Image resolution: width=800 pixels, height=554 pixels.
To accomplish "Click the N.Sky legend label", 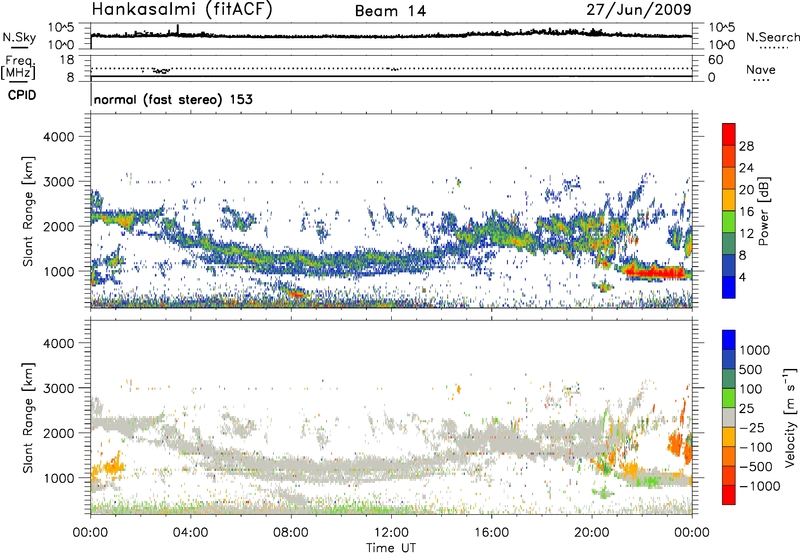I will (19, 37).
